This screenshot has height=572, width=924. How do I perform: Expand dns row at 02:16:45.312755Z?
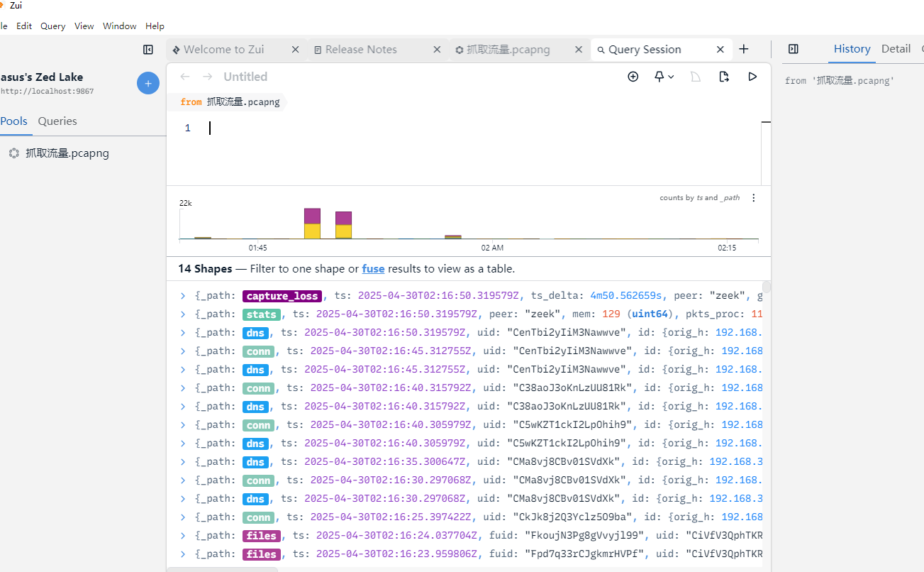pyautogui.click(x=182, y=370)
